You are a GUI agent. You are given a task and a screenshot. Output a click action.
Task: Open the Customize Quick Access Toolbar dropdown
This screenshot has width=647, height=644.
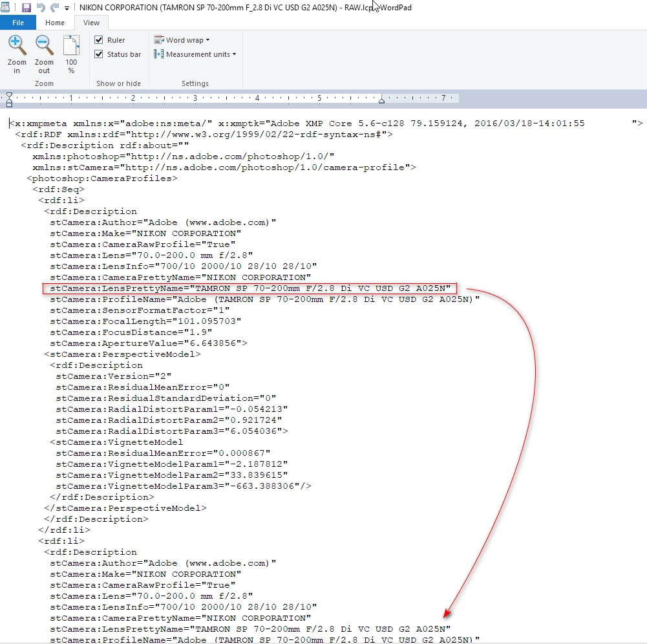[x=67, y=8]
